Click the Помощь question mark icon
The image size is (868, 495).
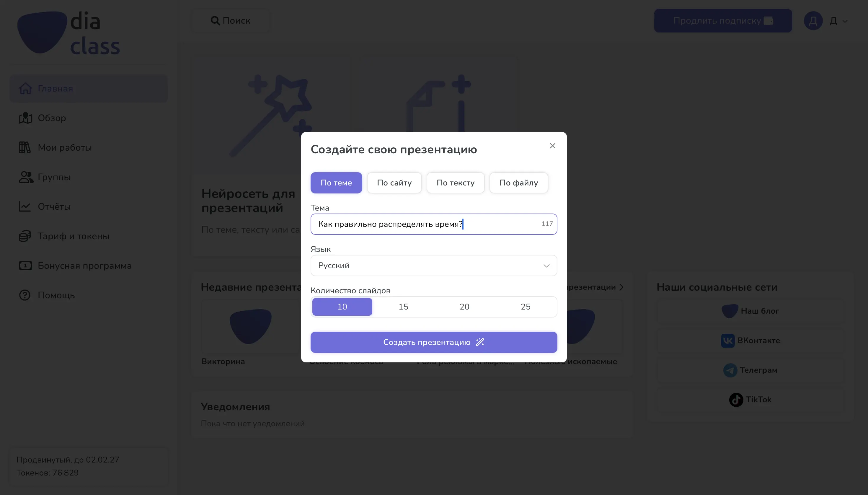tap(25, 295)
